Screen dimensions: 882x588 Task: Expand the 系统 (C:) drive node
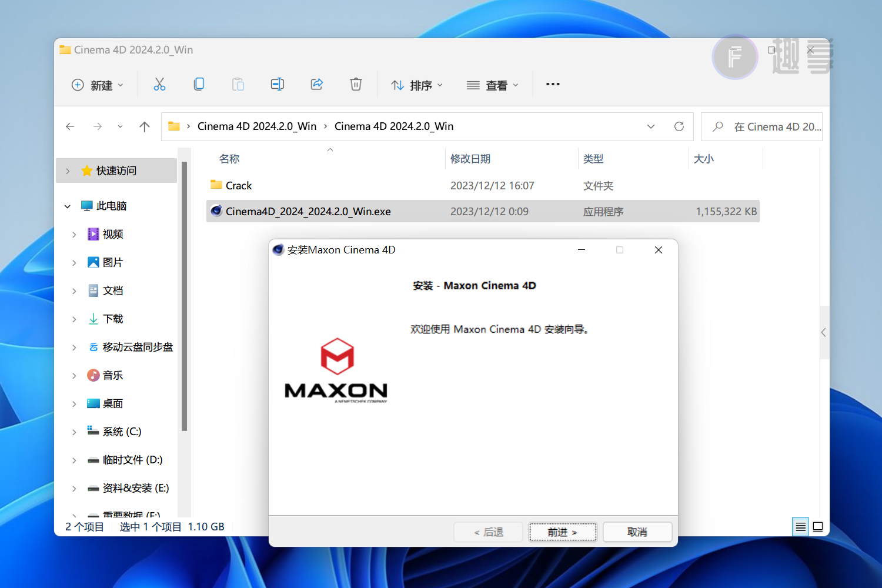point(74,432)
